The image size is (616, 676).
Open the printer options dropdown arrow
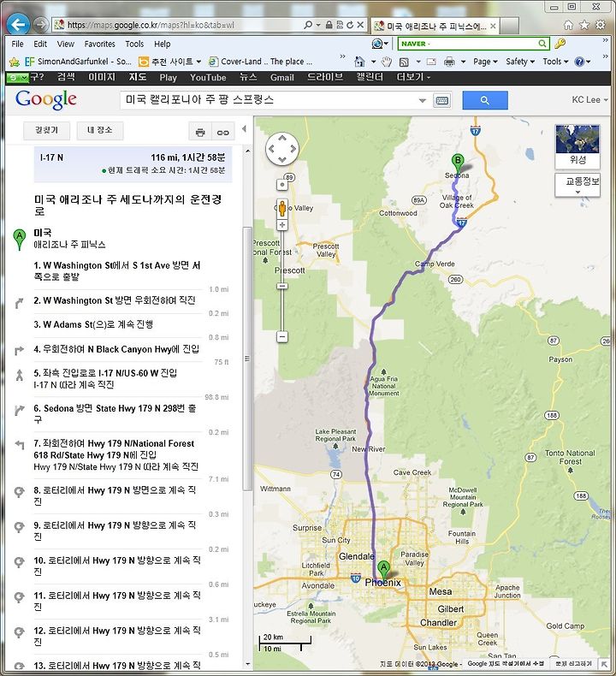pos(463,62)
